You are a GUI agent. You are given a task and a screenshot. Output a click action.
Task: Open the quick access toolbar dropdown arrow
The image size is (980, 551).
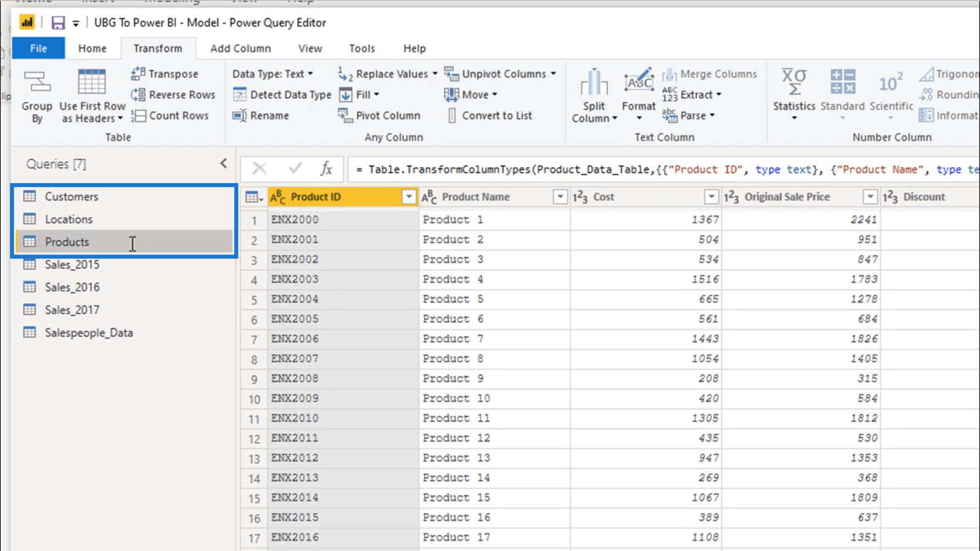(76, 23)
